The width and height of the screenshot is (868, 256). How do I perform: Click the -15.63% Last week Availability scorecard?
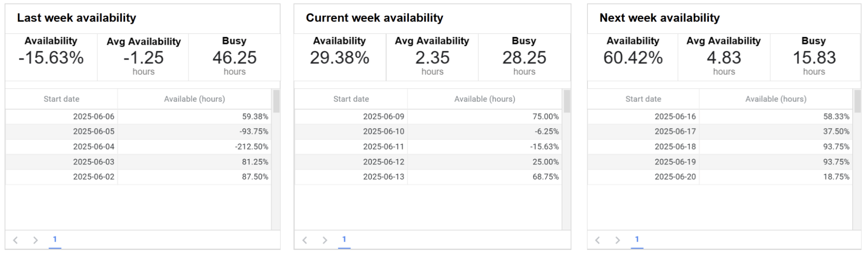[51, 57]
